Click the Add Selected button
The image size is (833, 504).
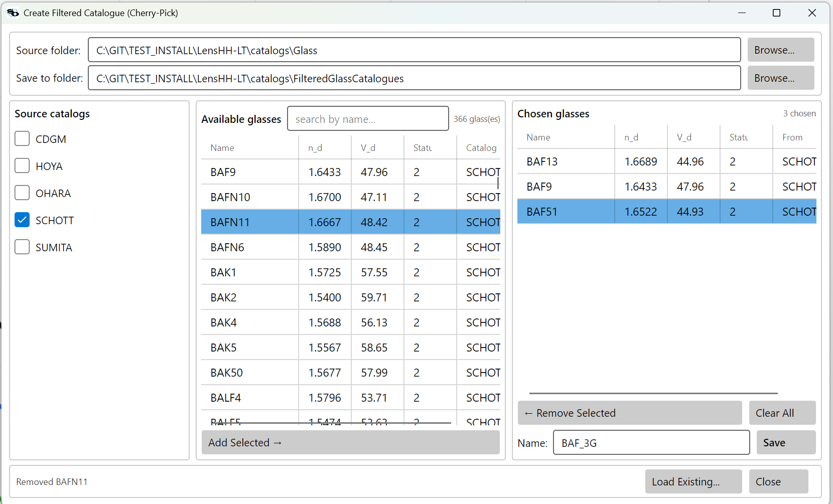pos(351,442)
